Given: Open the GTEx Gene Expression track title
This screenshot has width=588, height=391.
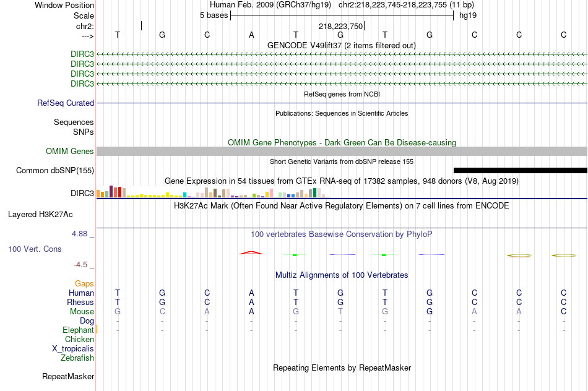Looking at the screenshot, I should tap(342, 181).
